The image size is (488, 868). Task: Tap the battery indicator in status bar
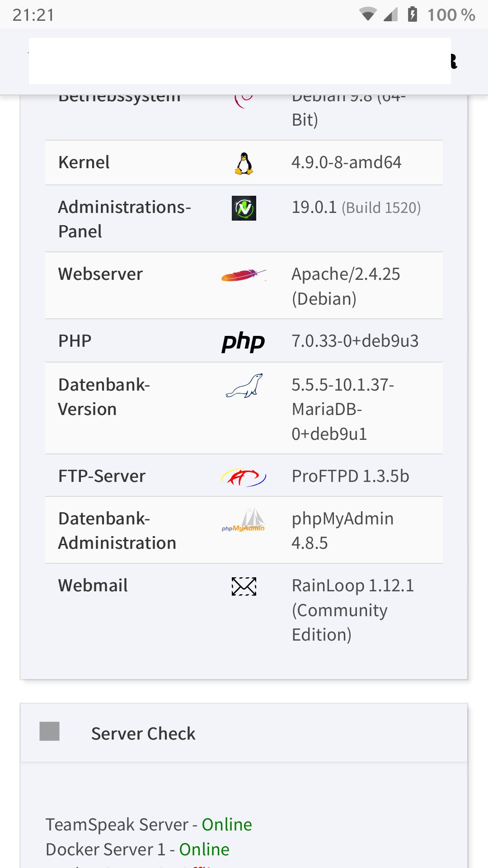pos(413,14)
